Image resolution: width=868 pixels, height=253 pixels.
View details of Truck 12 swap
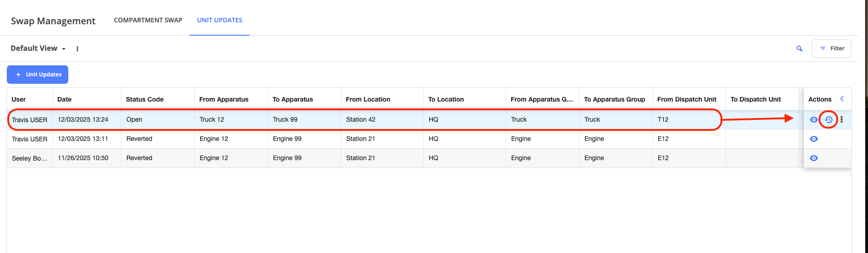click(814, 120)
